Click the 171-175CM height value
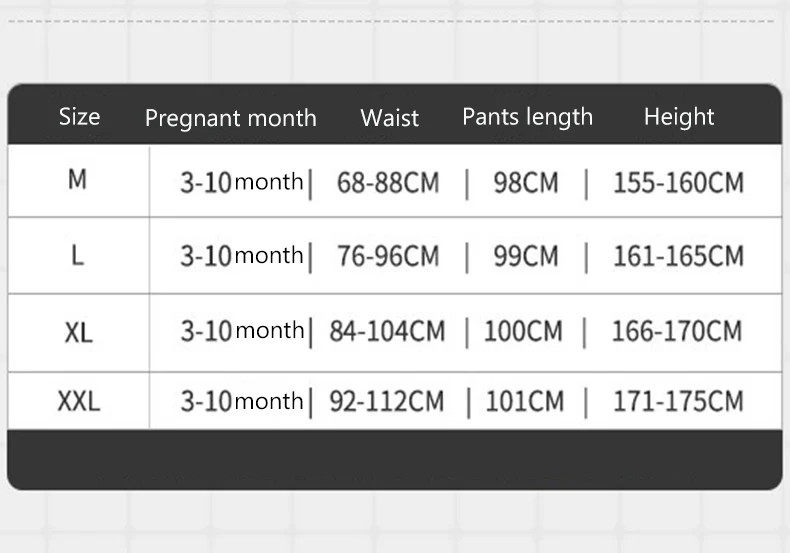 [x=678, y=402]
